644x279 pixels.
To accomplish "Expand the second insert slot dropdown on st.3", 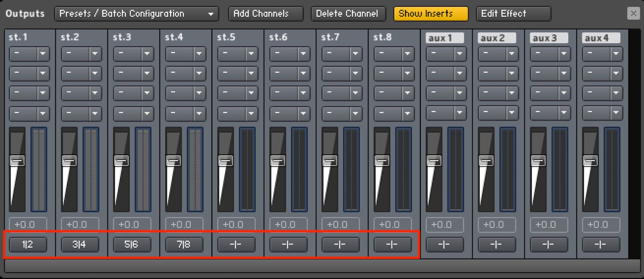I will click(134, 73).
